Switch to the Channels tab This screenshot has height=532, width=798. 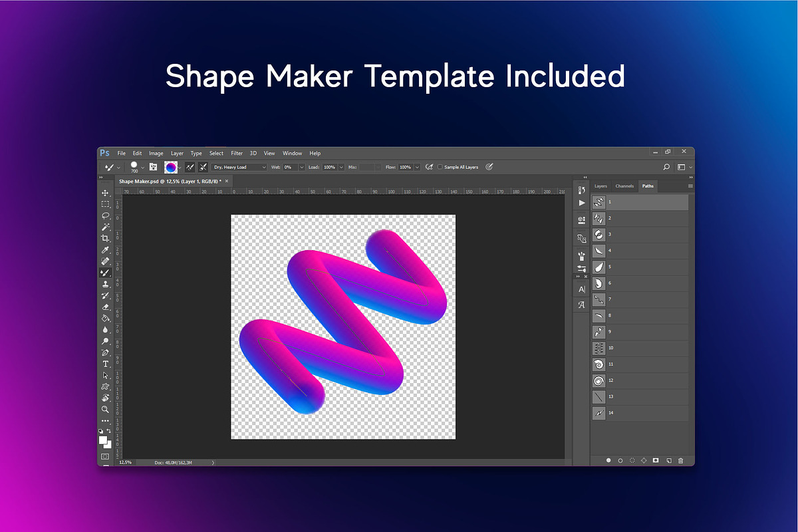pos(624,186)
